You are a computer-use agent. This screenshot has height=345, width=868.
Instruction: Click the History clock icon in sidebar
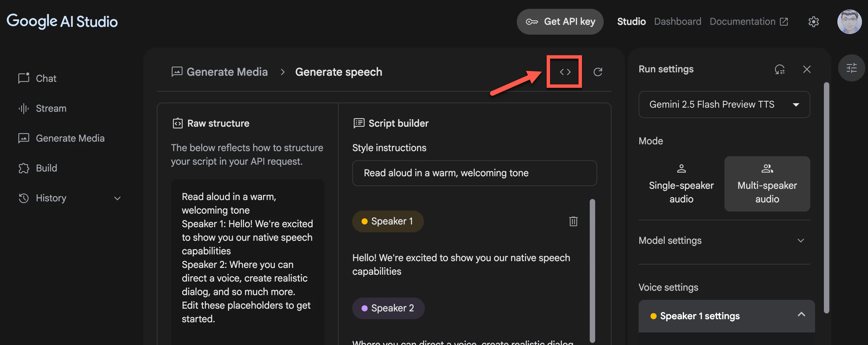pyautogui.click(x=24, y=198)
